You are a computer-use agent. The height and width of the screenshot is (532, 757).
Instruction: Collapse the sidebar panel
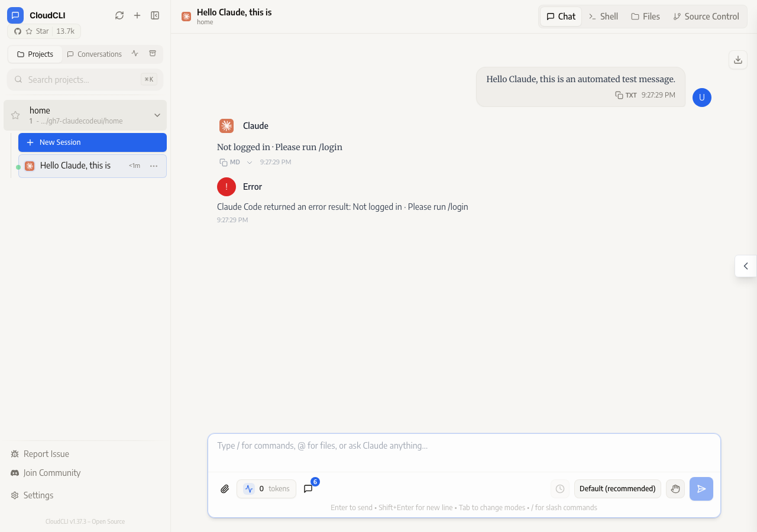click(x=155, y=15)
